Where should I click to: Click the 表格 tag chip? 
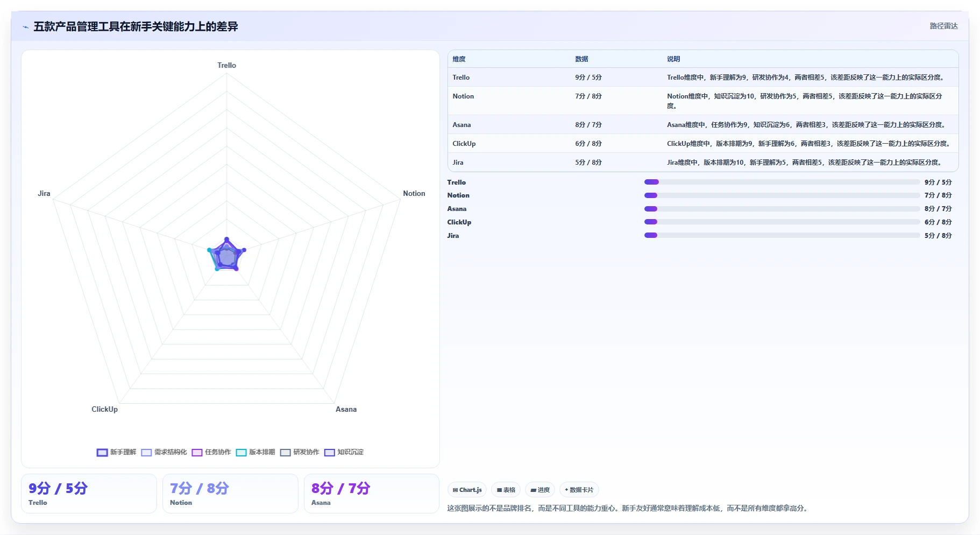click(x=506, y=490)
